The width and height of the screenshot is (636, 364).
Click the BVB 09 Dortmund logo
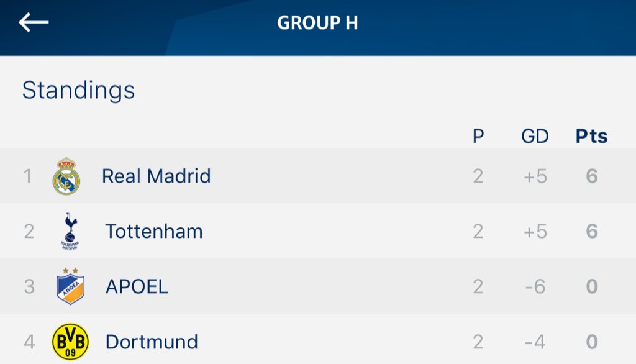[x=70, y=342]
